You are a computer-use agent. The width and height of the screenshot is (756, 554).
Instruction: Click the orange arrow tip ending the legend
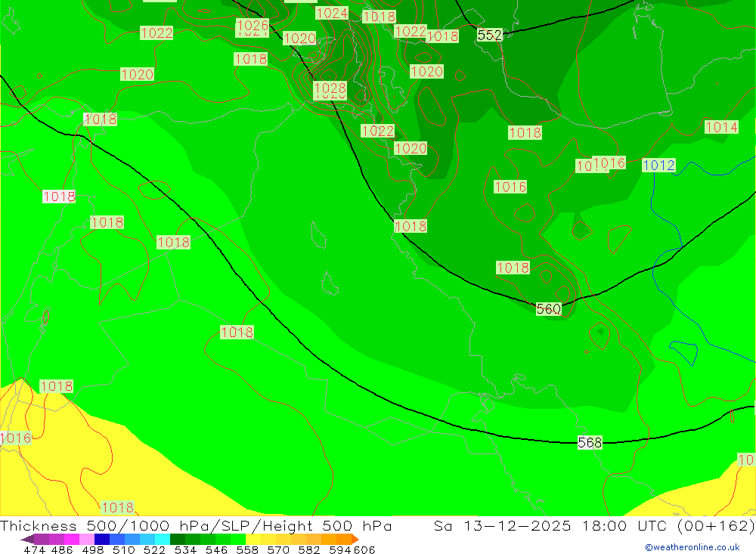[x=355, y=539]
